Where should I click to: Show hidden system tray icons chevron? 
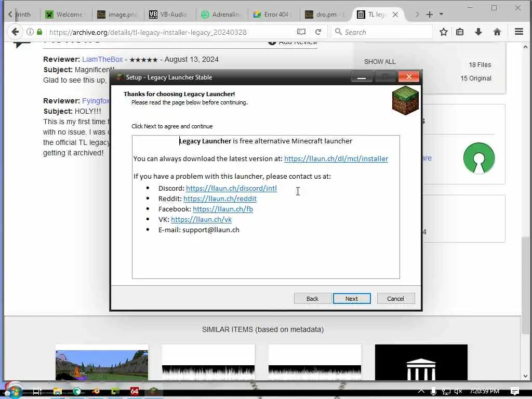421,391
